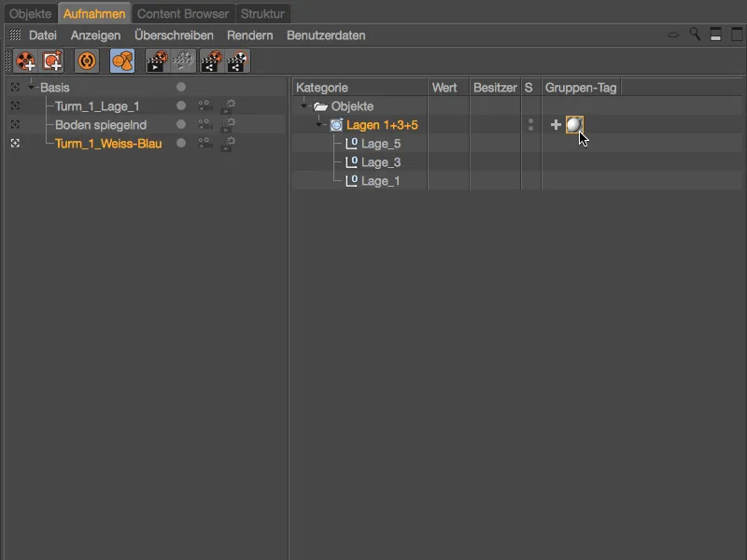Select the Lagen 1+3+5 override group
Image resolution: width=747 pixels, height=560 pixels.
pos(382,125)
